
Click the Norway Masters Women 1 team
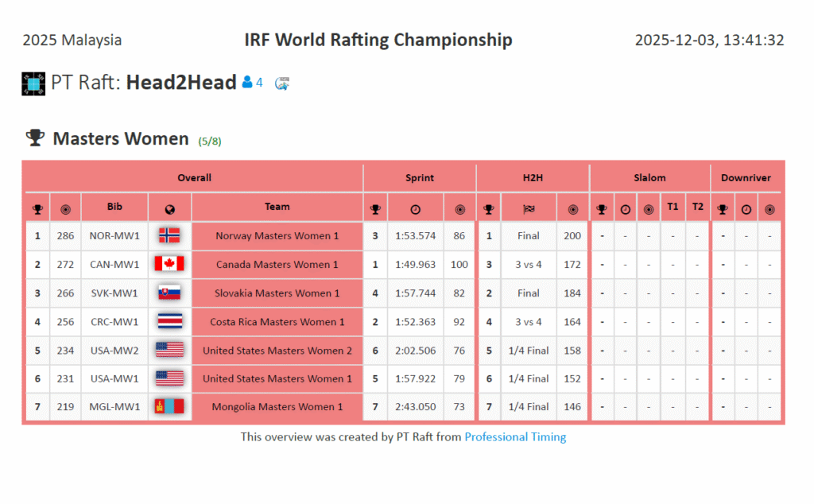pyautogui.click(x=277, y=235)
